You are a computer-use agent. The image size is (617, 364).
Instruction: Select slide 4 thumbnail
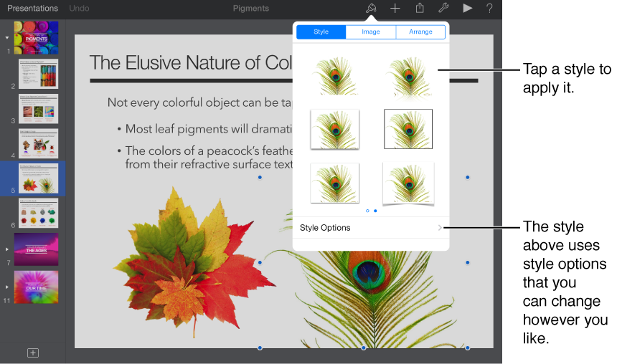pyautogui.click(x=39, y=143)
